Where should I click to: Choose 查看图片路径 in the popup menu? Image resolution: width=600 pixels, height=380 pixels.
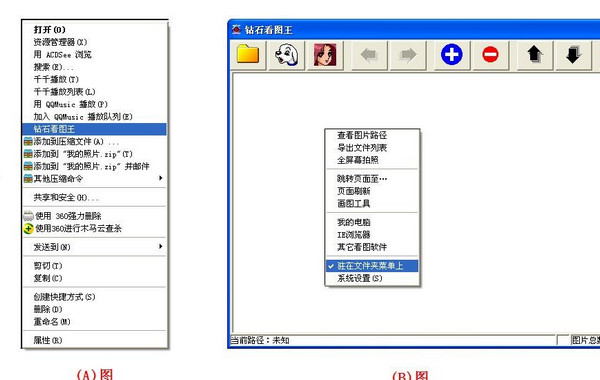(x=372, y=135)
